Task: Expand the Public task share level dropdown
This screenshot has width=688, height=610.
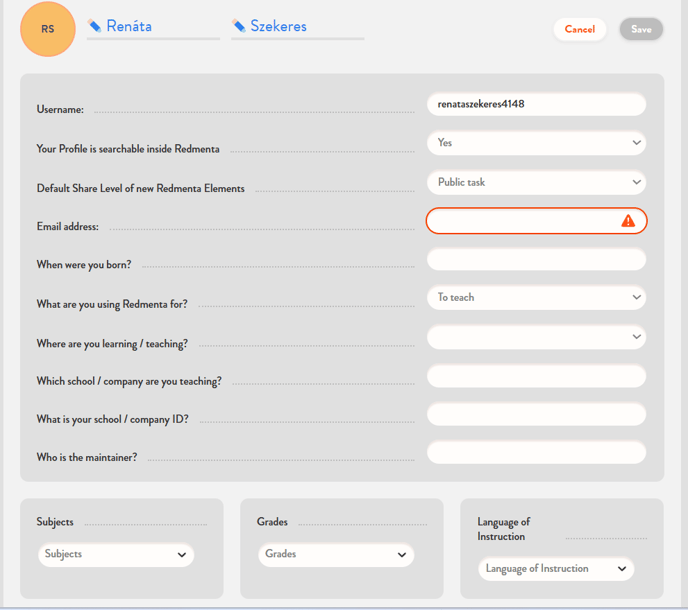Action: (x=536, y=183)
